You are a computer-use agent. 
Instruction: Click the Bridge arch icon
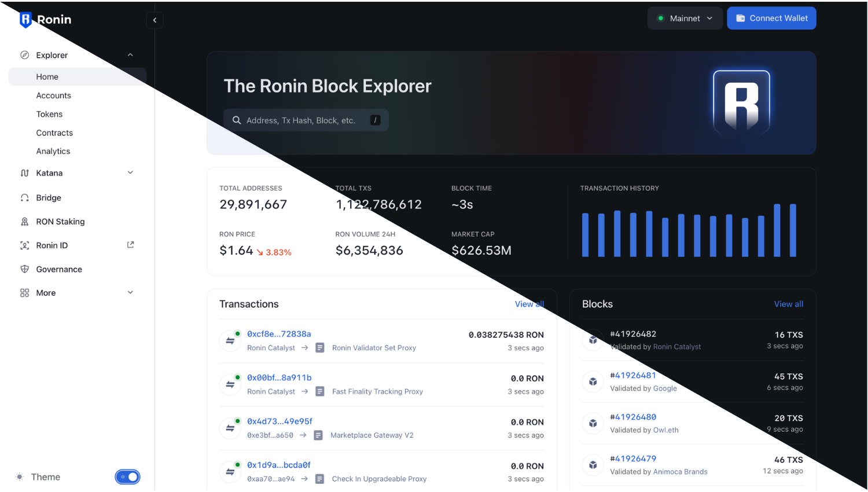pyautogui.click(x=24, y=198)
